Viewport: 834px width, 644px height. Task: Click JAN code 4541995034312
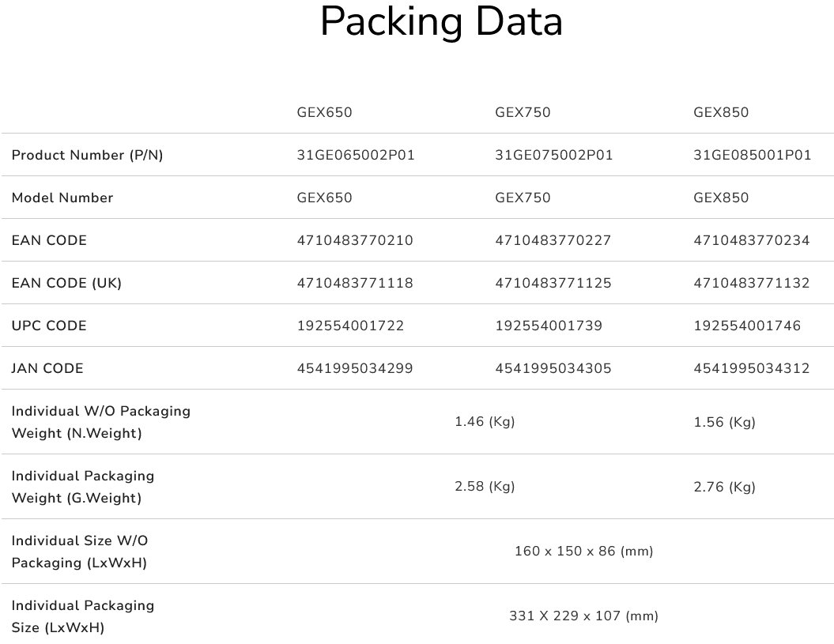(752, 368)
